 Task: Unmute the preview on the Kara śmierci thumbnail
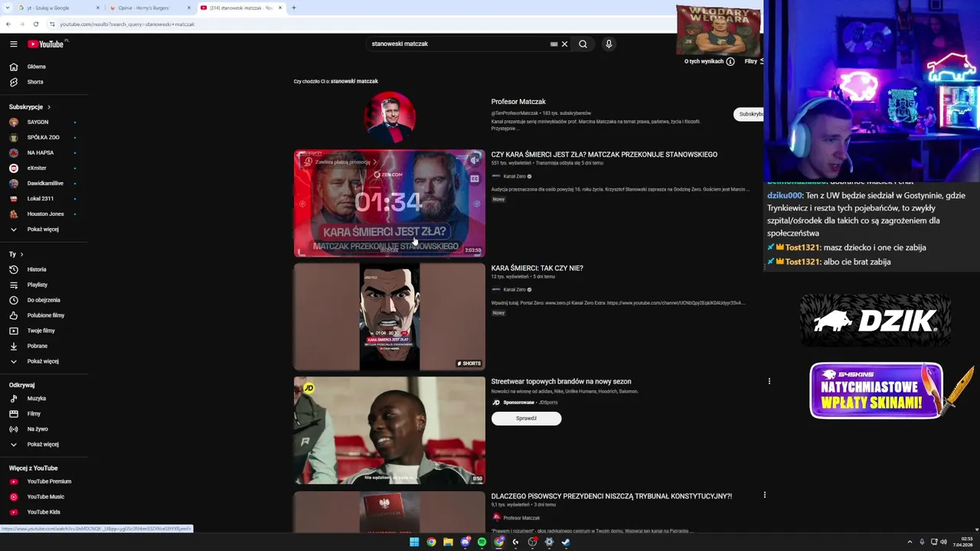(475, 160)
